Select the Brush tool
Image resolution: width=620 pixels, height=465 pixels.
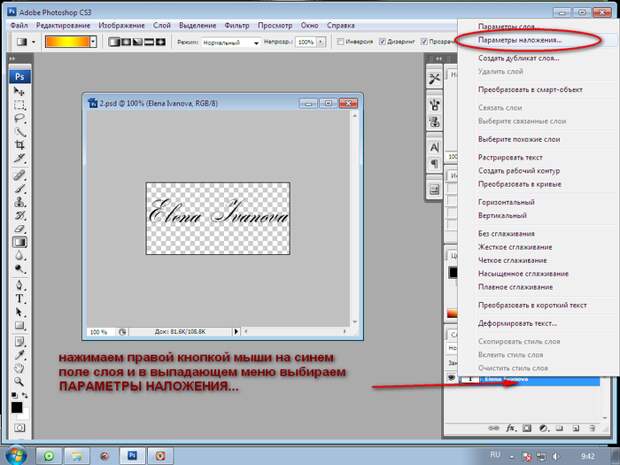pyautogui.click(x=19, y=189)
